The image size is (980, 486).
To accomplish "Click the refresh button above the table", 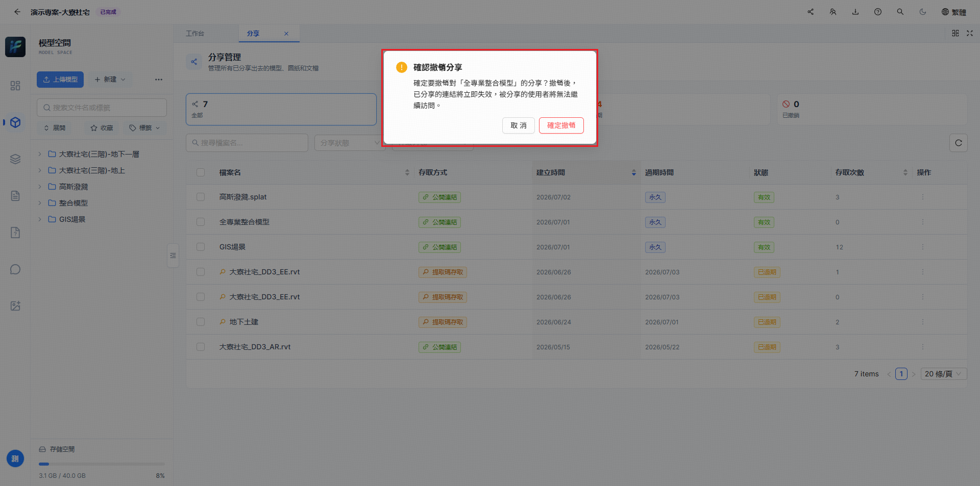I will point(958,143).
